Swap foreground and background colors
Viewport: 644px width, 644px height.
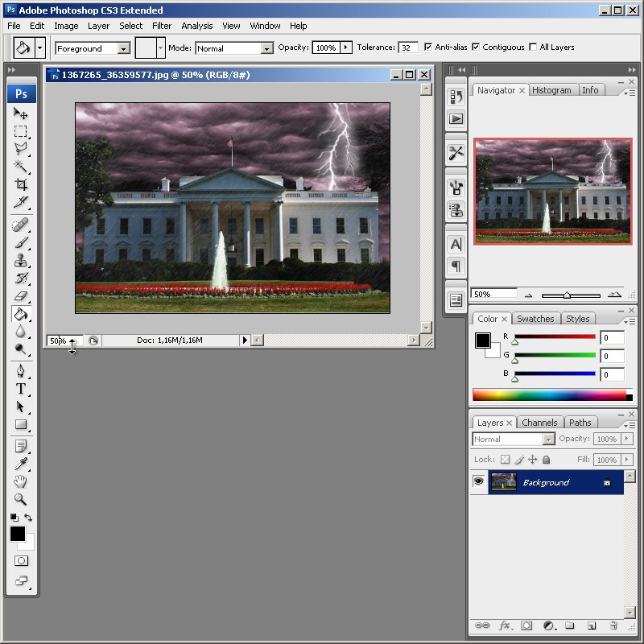28,518
